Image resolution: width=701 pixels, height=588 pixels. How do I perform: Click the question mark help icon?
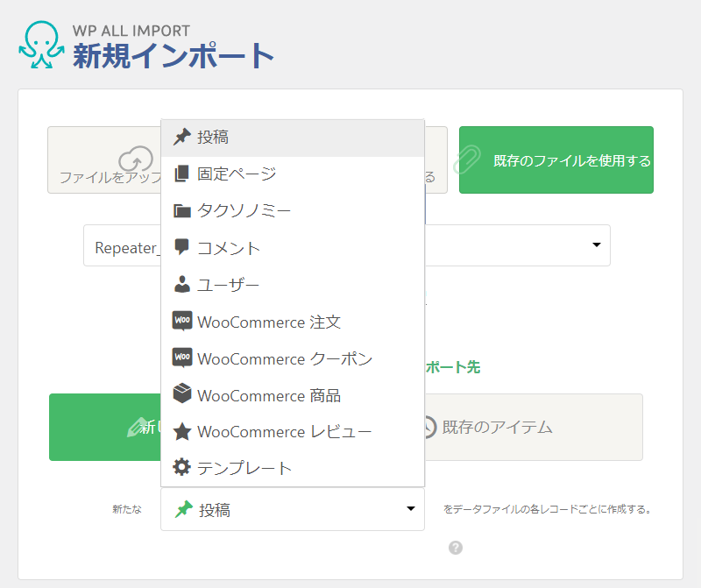tap(456, 548)
